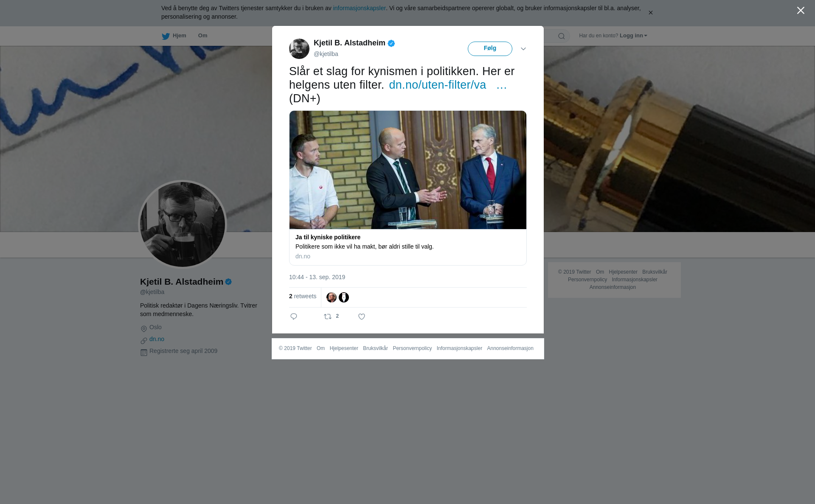Open the dn.no/uten-filter link in tweet
Image resolution: width=815 pixels, height=504 pixels.
point(438,85)
